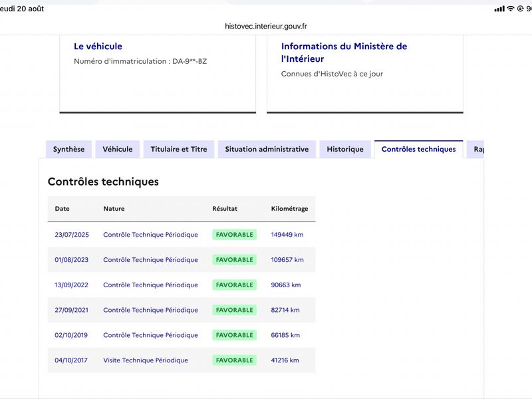Tap the Wi-Fi status icon
Viewport: 532px width, 399px height.
(x=510, y=9)
